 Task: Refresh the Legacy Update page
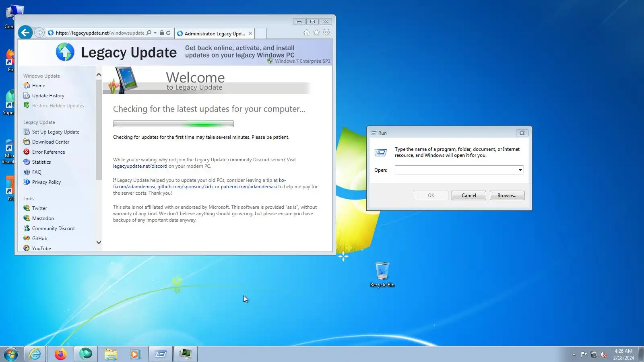click(168, 33)
